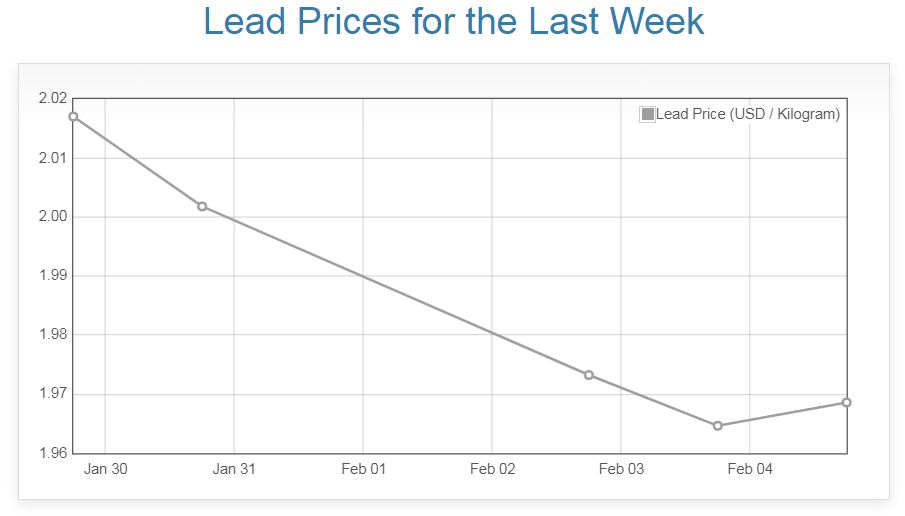Image resolution: width=905 pixels, height=516 pixels.
Task: Select the Feb 01 axis label
Action: click(363, 469)
